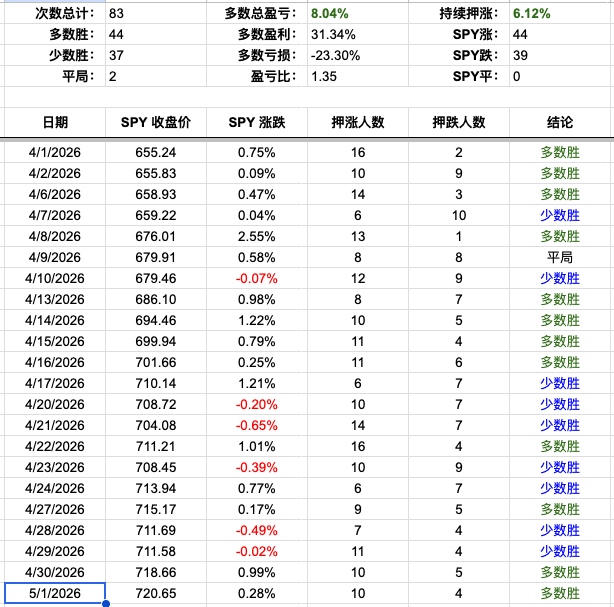Select closing price 710.14
The width and height of the screenshot is (614, 607).
[156, 383]
